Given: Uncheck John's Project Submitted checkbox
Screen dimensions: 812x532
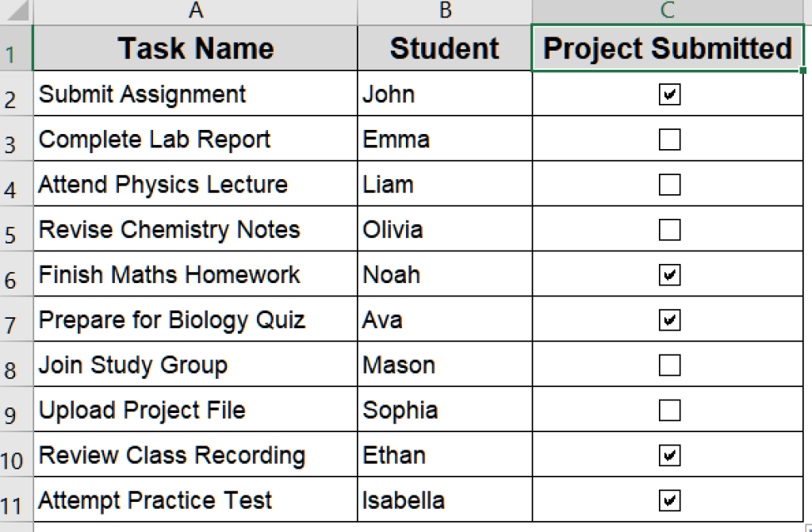Looking at the screenshot, I should (x=669, y=95).
